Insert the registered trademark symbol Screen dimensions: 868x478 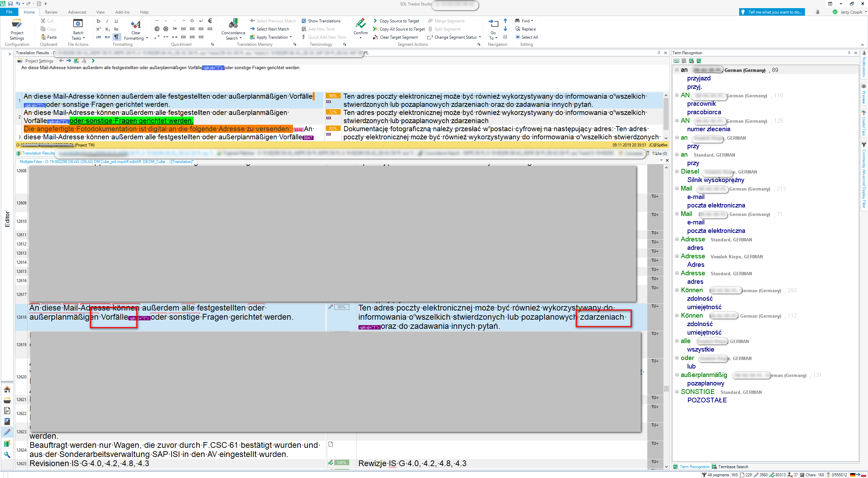pyautogui.click(x=166, y=29)
